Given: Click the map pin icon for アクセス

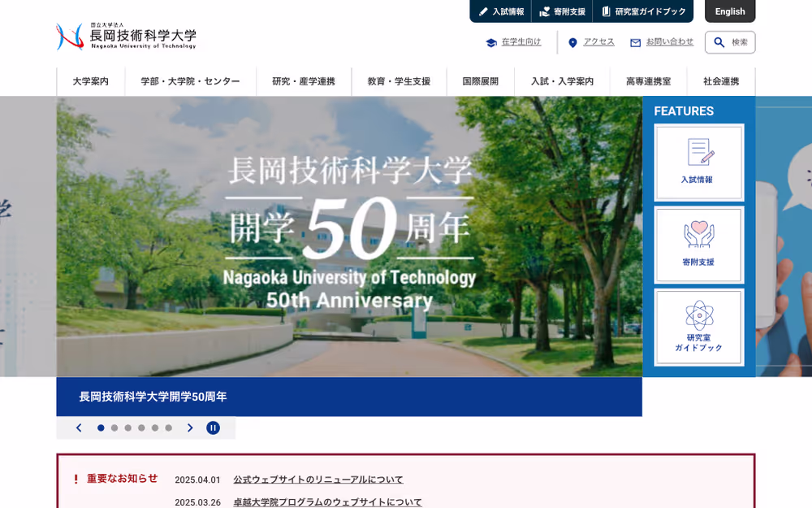Looking at the screenshot, I should 572,42.
